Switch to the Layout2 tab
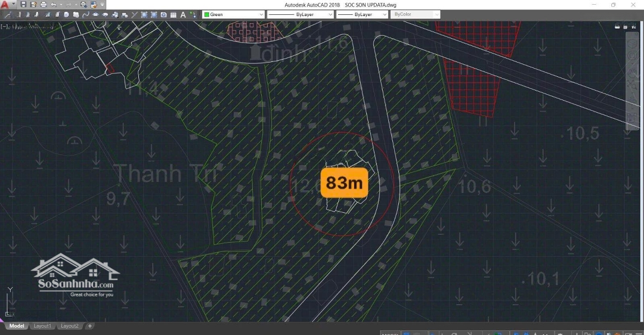 pyautogui.click(x=69, y=326)
